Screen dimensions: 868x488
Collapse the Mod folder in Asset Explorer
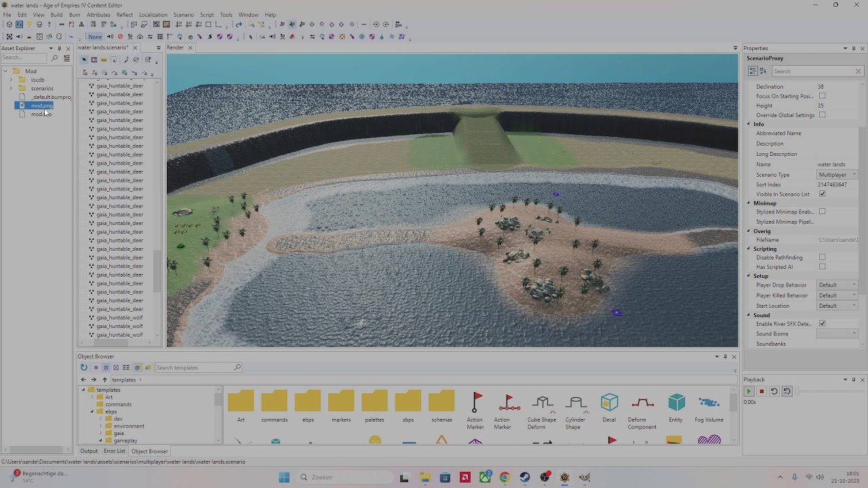point(5,71)
